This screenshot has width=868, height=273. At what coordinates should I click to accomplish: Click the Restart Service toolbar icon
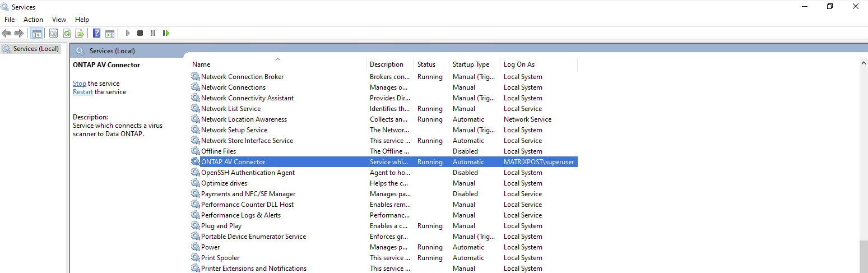pos(166,34)
